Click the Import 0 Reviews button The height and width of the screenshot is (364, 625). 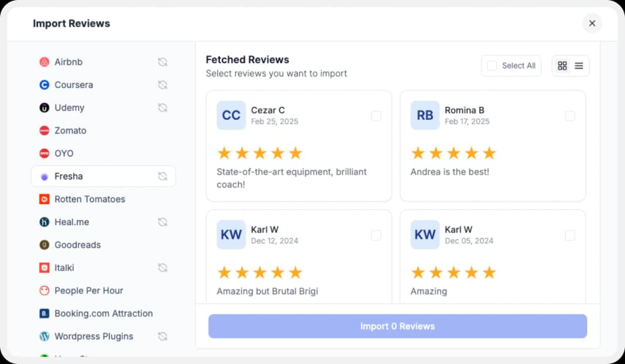click(397, 326)
